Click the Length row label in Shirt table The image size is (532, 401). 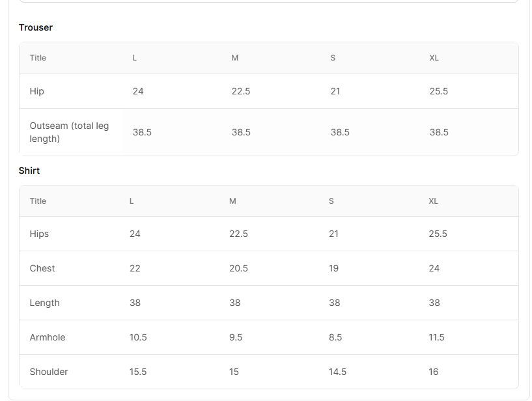44,303
